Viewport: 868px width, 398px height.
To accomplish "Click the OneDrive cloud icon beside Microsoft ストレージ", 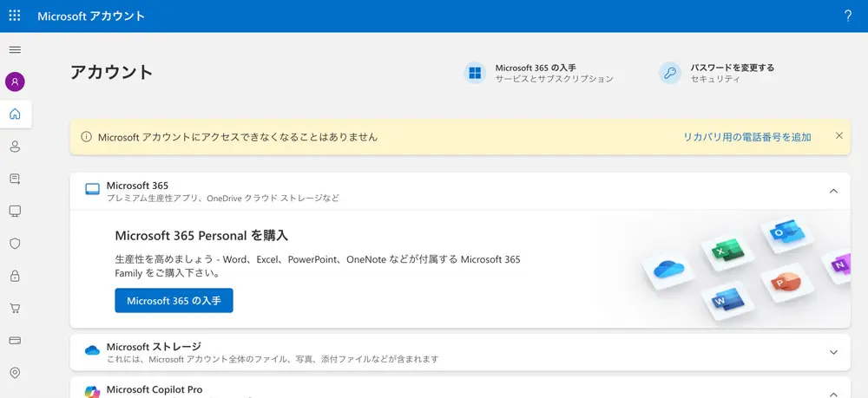I will coord(93,350).
